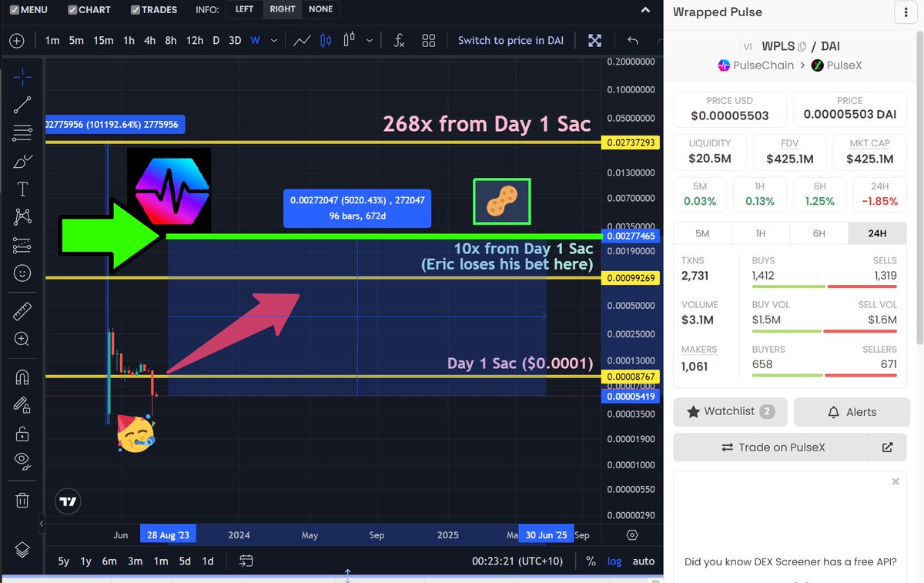Lock all drawing tools
This screenshot has width=924, height=583.
(22, 433)
